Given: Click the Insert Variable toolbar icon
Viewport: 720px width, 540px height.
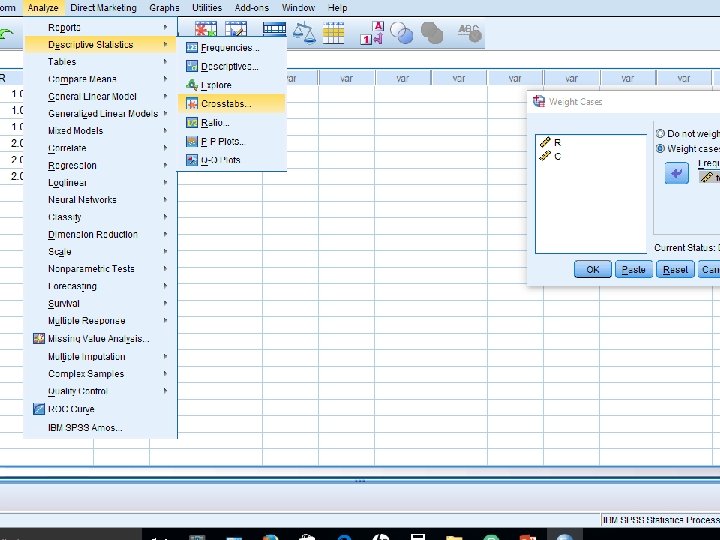Looking at the screenshot, I should (236, 31).
